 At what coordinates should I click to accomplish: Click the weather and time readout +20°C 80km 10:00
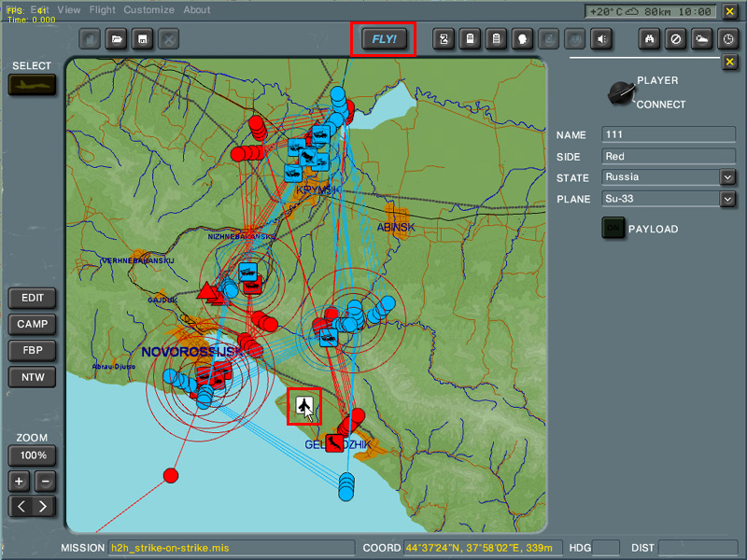point(650,11)
